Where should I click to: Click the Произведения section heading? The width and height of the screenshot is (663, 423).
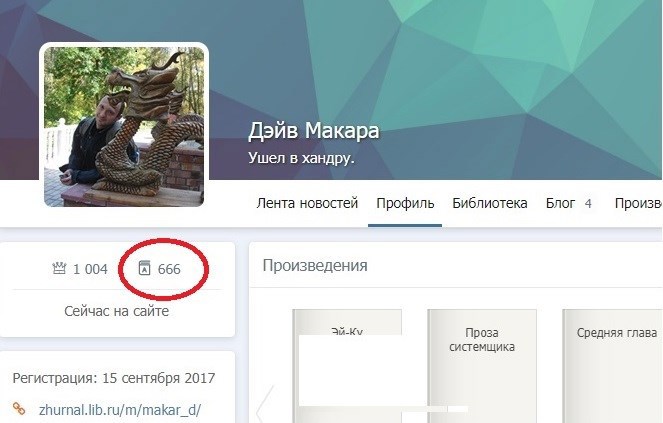[x=315, y=266]
